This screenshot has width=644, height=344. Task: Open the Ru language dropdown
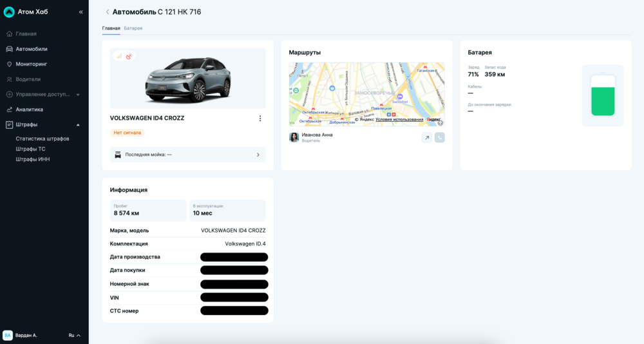coord(75,335)
